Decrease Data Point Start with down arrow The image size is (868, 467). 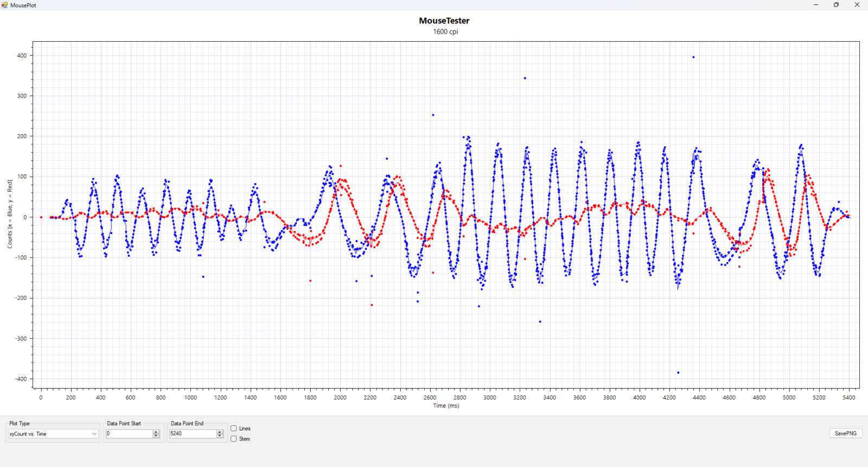pos(156,436)
